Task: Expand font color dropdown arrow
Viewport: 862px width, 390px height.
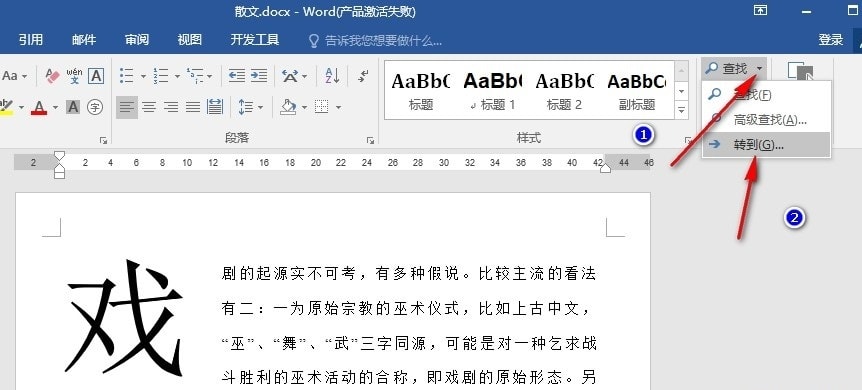Action: [55, 107]
